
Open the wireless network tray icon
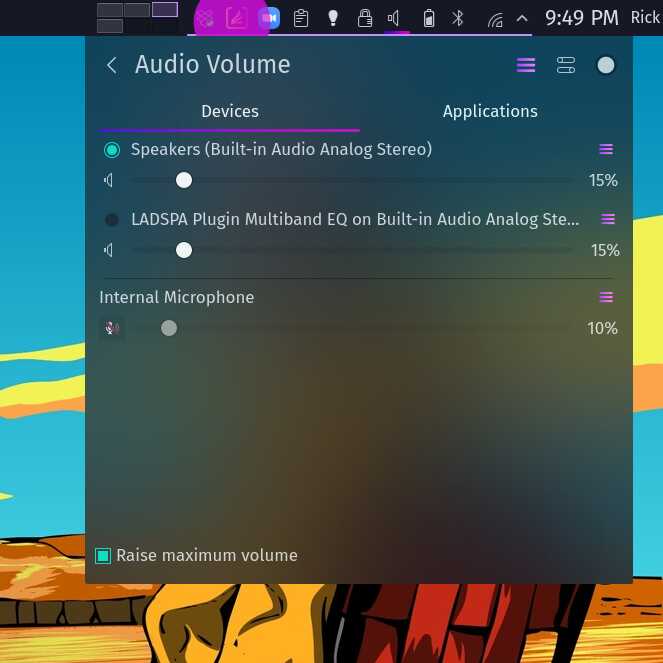[495, 19]
